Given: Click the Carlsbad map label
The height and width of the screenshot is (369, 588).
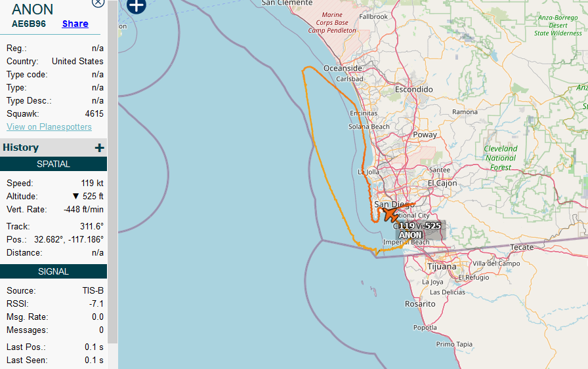Looking at the screenshot, I should point(350,79).
